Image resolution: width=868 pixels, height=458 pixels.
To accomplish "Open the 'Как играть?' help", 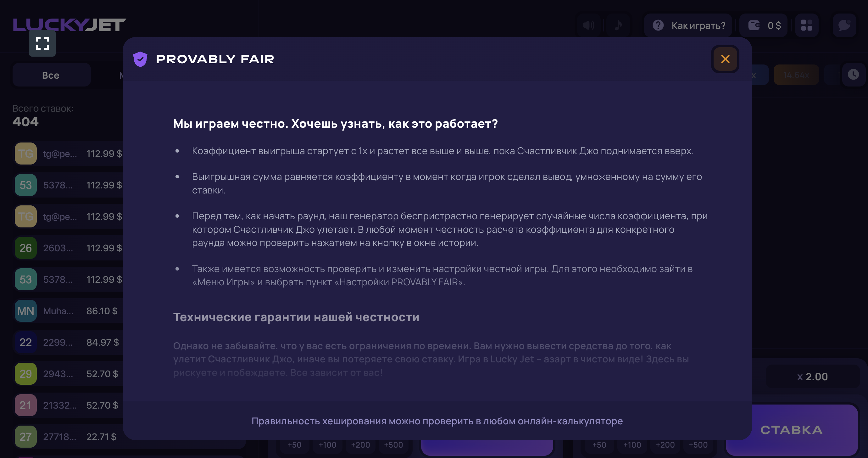I will (x=688, y=25).
